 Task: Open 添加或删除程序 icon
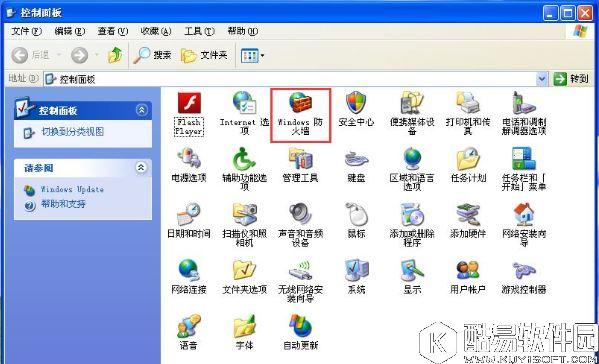pos(412,214)
